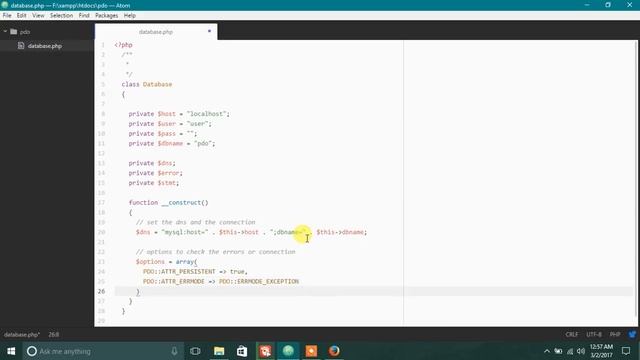640x360 pixels.
Task: Click the volume speaker icon
Action: pyautogui.click(x=581, y=351)
